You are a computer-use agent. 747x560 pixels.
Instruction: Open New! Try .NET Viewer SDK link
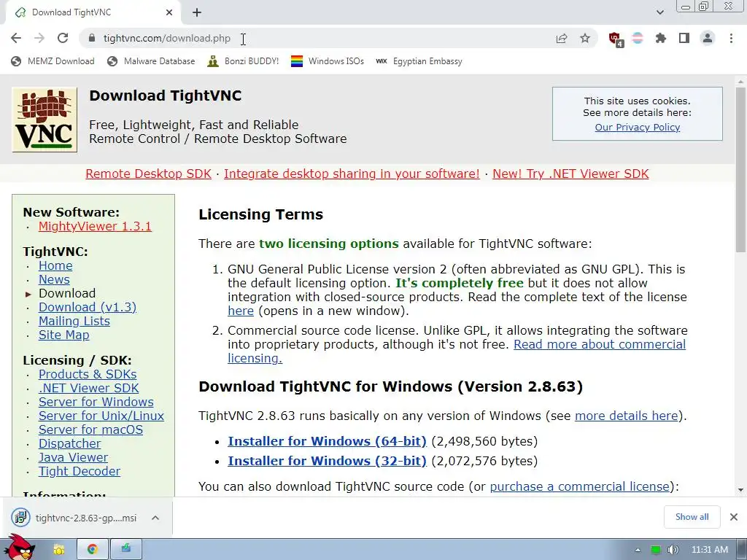(x=570, y=174)
